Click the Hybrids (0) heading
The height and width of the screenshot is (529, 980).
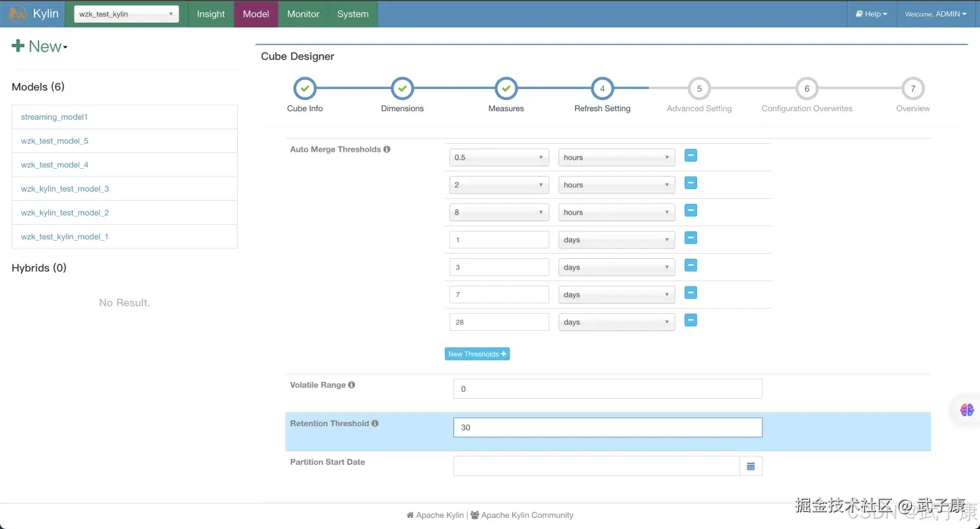39,268
